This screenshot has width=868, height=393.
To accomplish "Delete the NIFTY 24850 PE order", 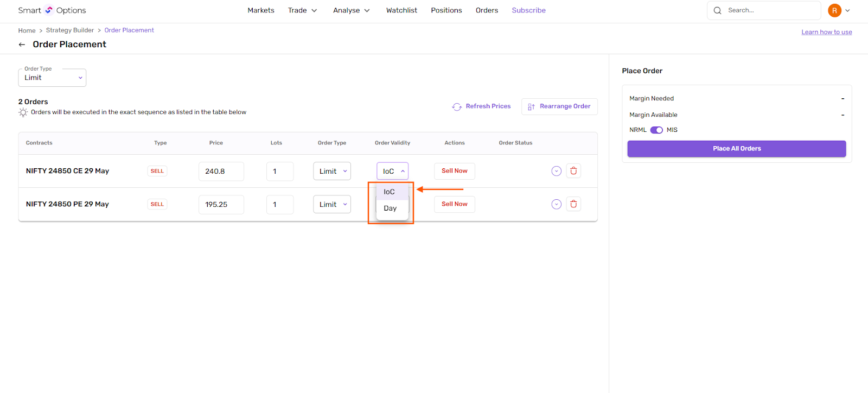I will [x=573, y=204].
